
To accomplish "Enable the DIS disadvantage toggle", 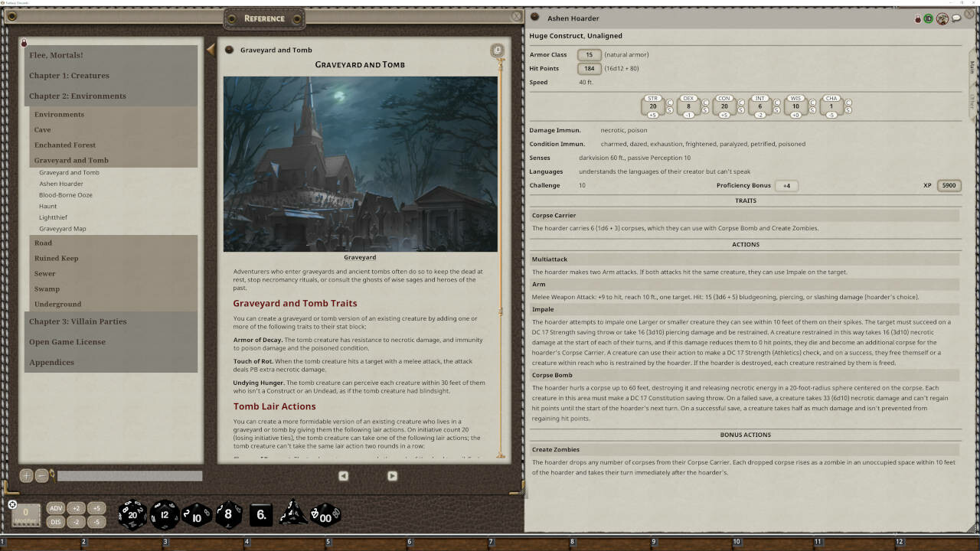I will [x=56, y=522].
